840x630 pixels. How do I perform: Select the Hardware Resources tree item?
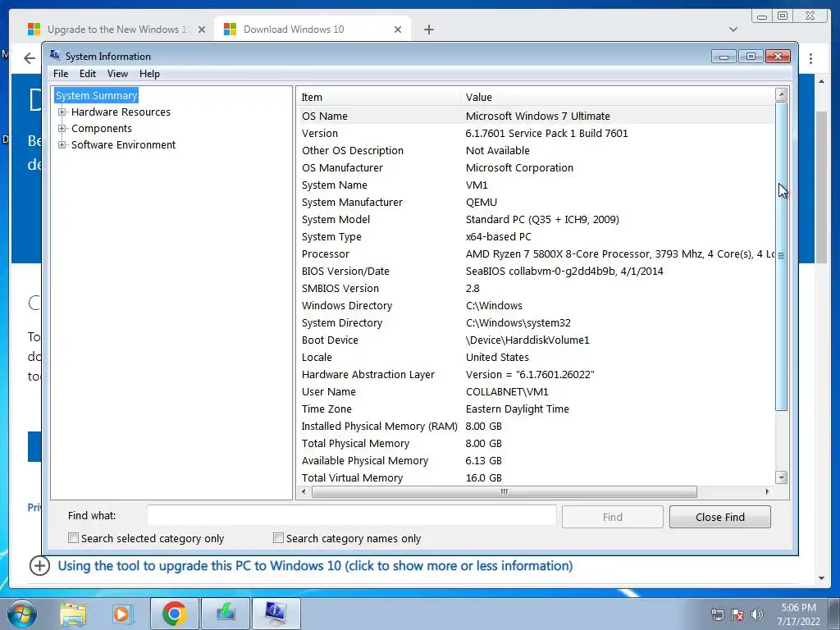click(121, 112)
